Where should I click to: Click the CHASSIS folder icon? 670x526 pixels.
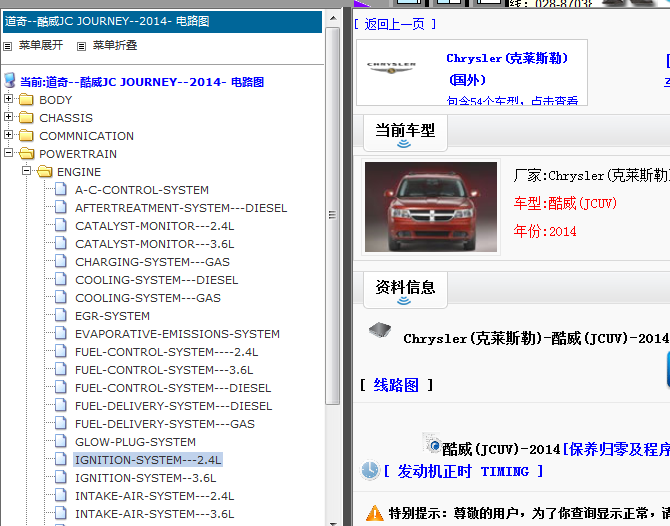coord(26,118)
